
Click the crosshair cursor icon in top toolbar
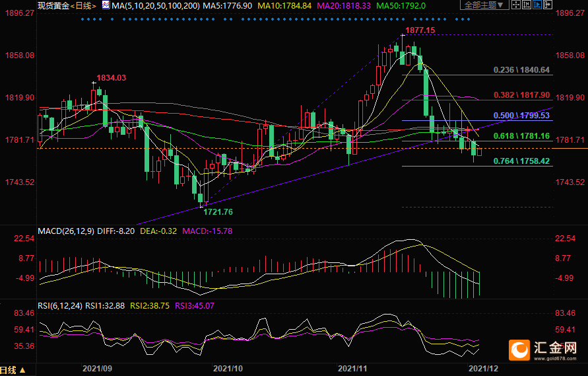[516, 5]
